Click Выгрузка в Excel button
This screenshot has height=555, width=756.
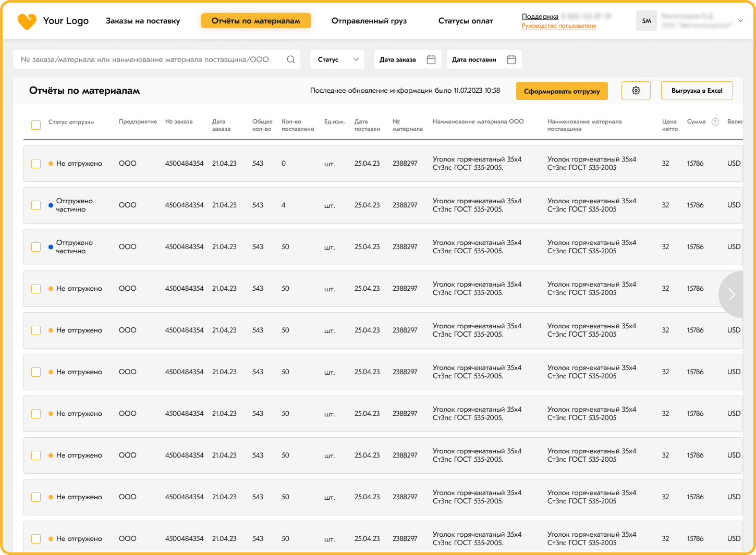697,91
